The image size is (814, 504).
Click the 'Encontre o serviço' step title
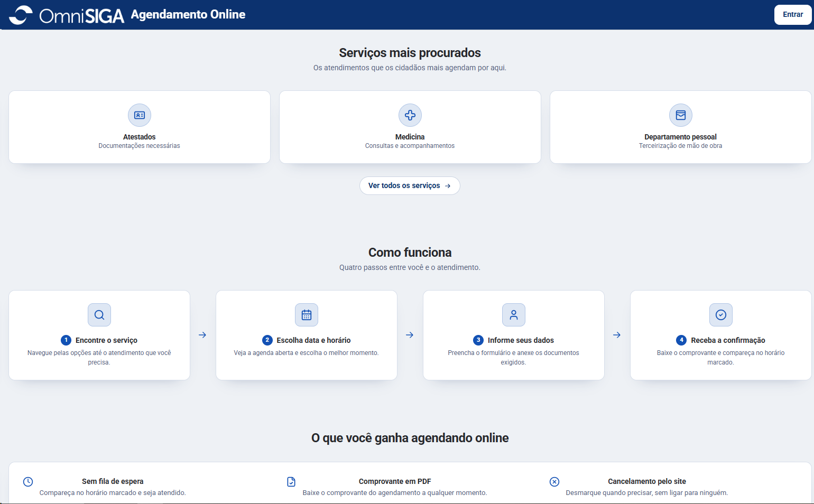pyautogui.click(x=106, y=340)
